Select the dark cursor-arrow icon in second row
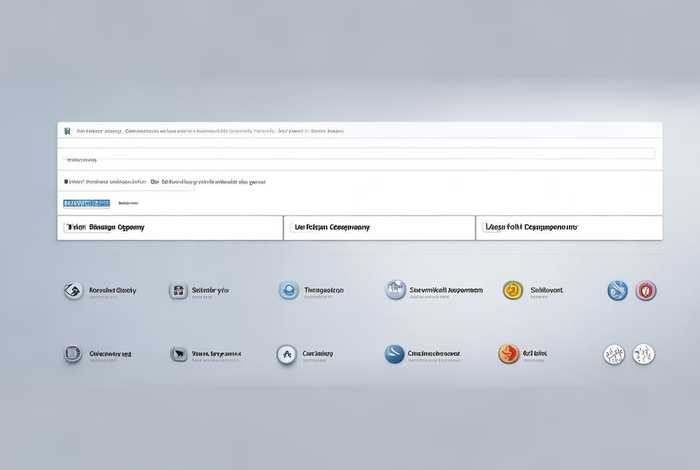 coord(179,354)
